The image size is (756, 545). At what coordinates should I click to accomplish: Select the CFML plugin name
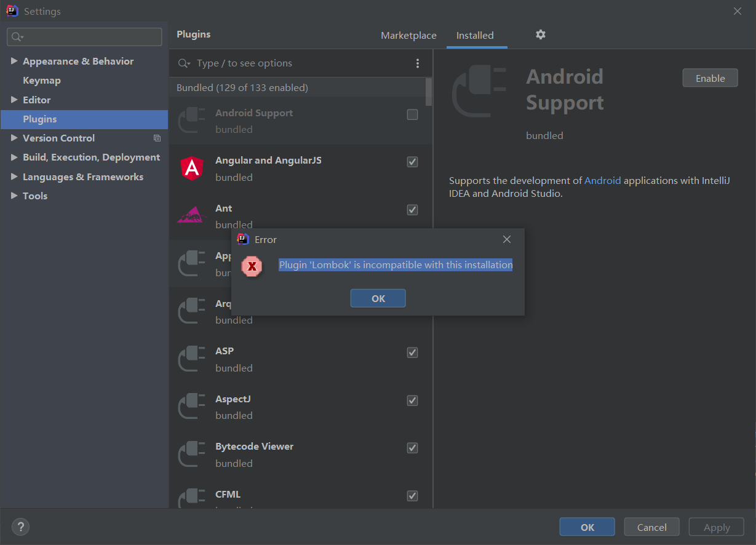tap(228, 495)
